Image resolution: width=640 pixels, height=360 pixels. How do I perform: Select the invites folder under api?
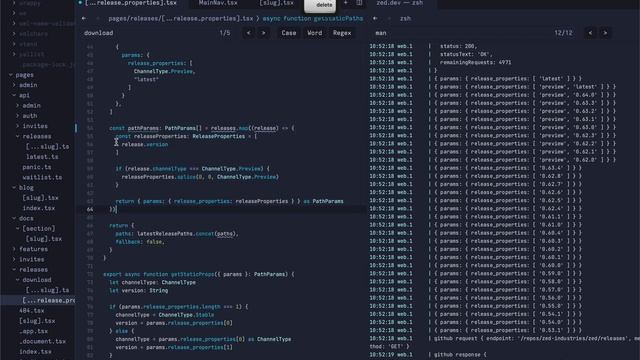[35, 126]
